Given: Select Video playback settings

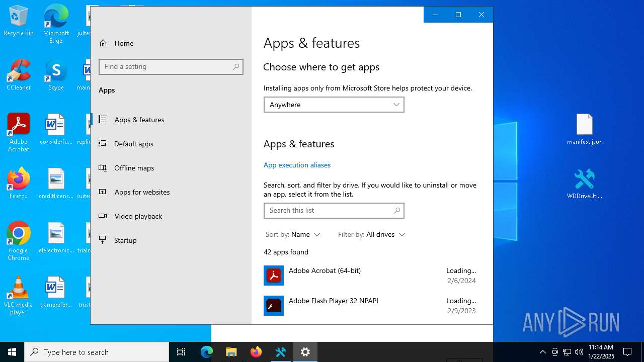Looking at the screenshot, I should pos(138,216).
